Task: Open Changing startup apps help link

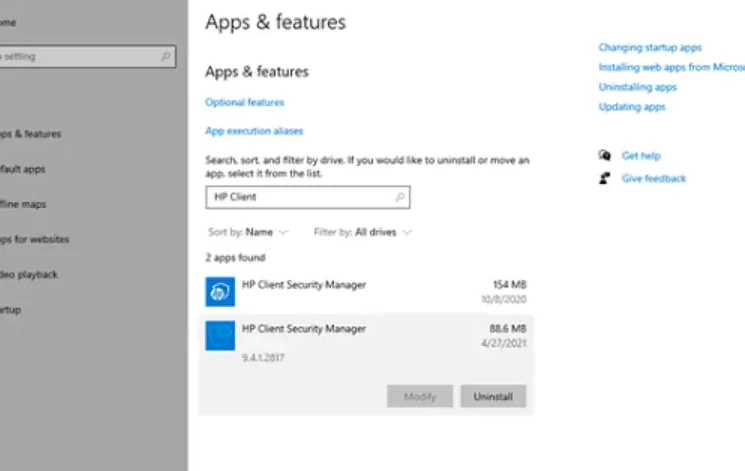Action: pyautogui.click(x=650, y=47)
